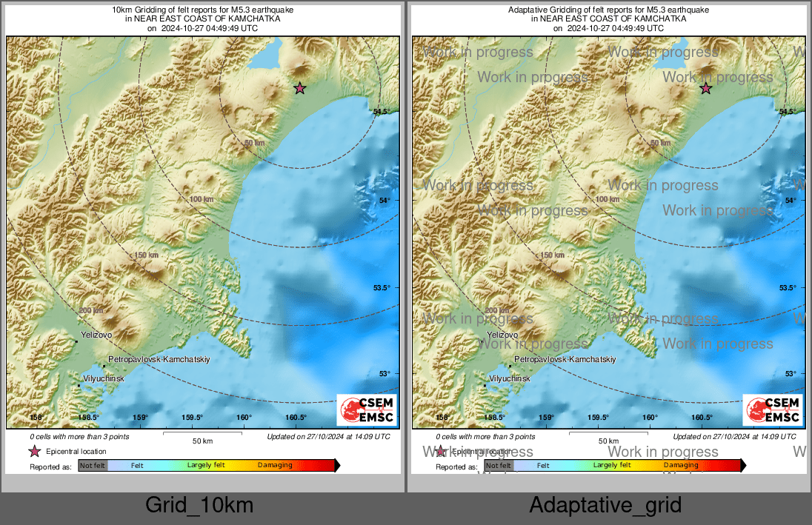Click "Largely felt" segment in right legend
This screenshot has height=525, width=812.
coord(612,465)
